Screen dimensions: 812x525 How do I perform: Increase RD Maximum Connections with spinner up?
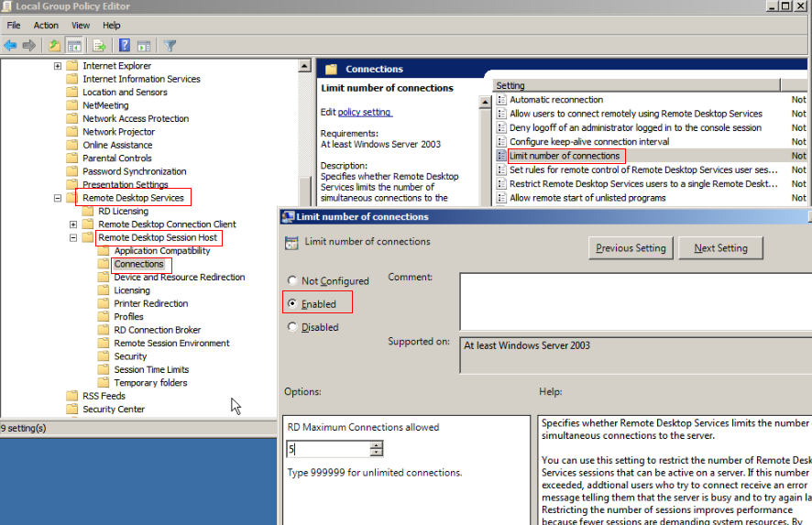tap(376, 445)
